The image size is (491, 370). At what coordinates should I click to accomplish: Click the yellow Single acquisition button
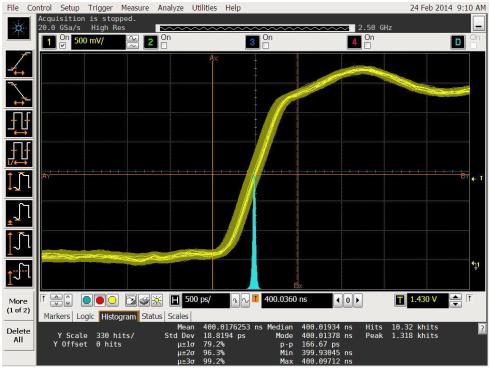click(112, 300)
